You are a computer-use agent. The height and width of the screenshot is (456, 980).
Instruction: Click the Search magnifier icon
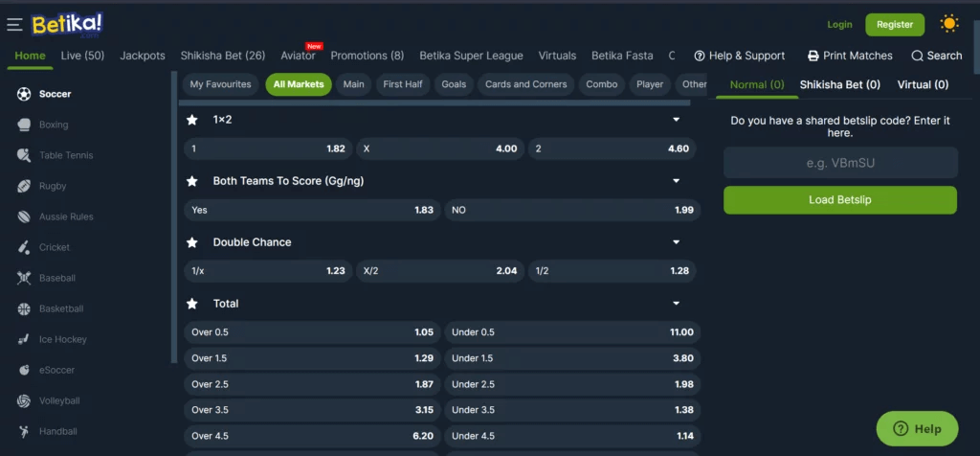(917, 56)
